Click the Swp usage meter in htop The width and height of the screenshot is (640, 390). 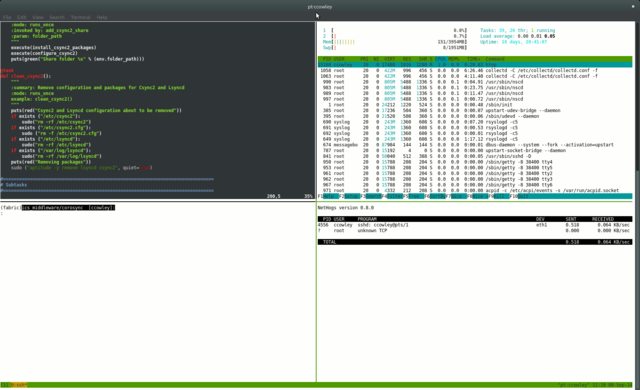coord(395,48)
